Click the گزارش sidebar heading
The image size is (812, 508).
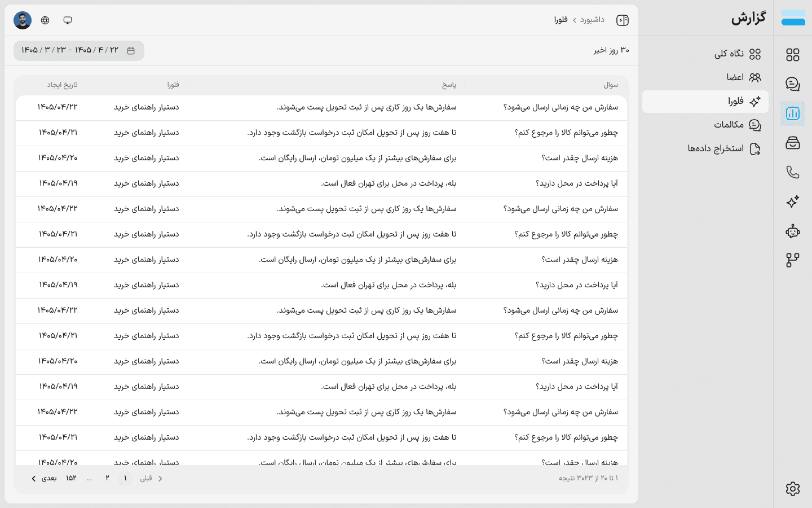click(x=749, y=18)
